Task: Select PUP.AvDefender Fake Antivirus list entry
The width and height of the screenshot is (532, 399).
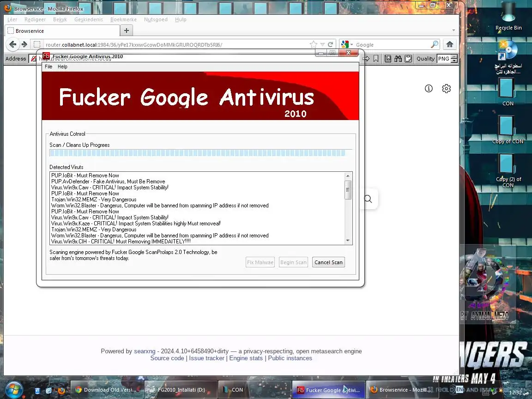Action: tap(108, 181)
